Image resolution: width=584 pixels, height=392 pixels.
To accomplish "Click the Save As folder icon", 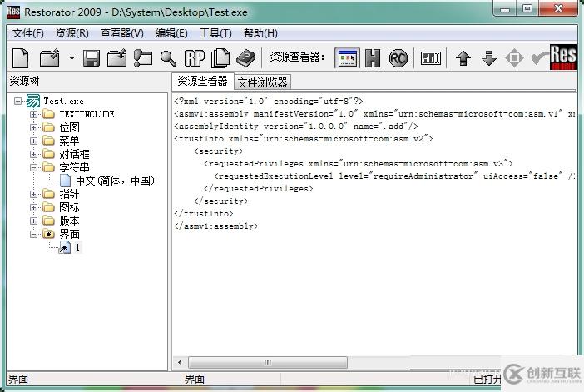I will point(117,58).
